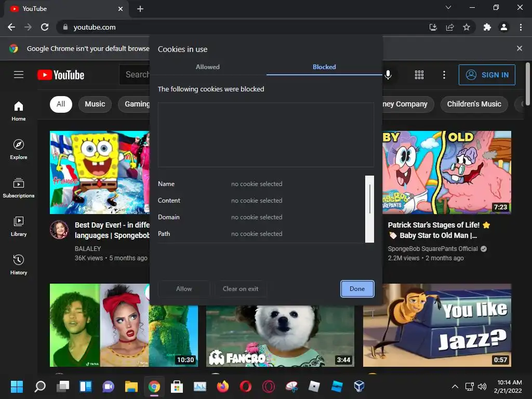This screenshot has width=532, height=399.
Task: Bookmark this tab with the star
Action: pyautogui.click(x=467, y=27)
